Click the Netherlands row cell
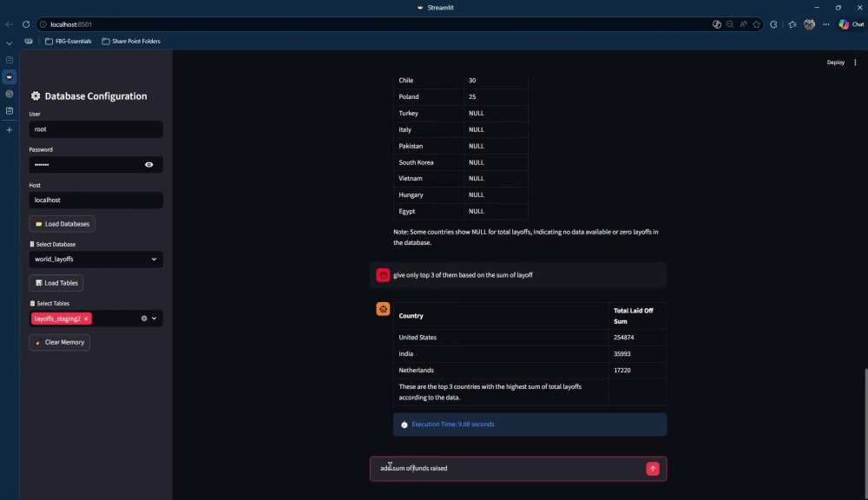Image resolution: width=868 pixels, height=500 pixels. pyautogui.click(x=501, y=371)
